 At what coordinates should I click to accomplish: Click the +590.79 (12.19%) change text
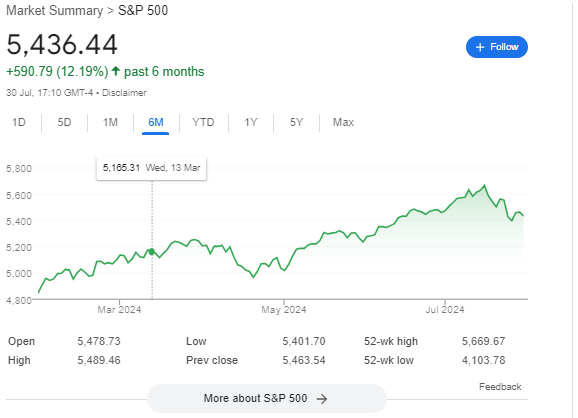pyautogui.click(x=58, y=72)
